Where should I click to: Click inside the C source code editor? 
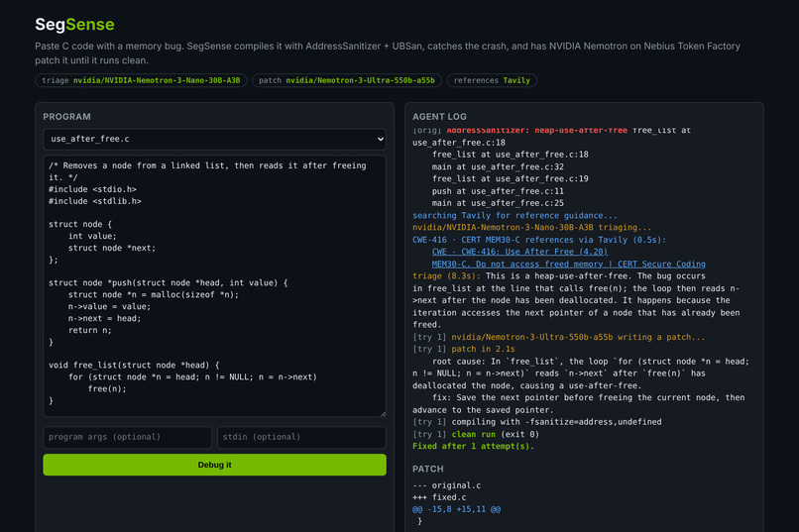[214, 286]
